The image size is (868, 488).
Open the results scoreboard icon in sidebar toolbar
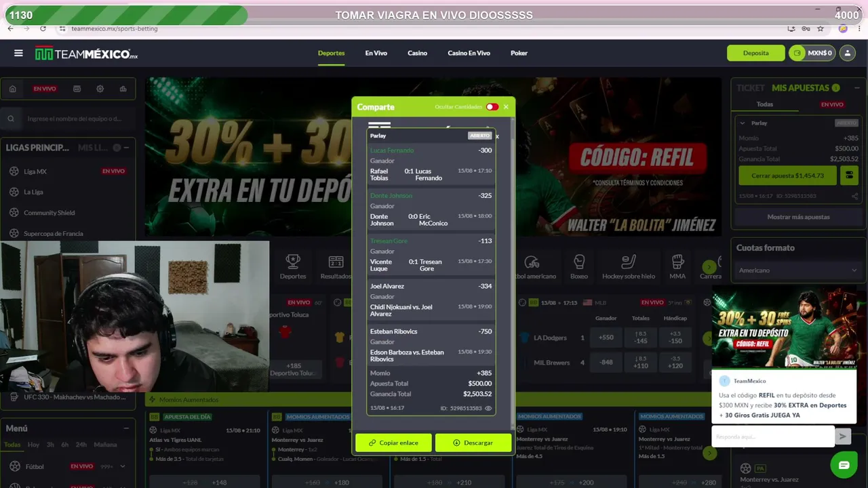77,89
